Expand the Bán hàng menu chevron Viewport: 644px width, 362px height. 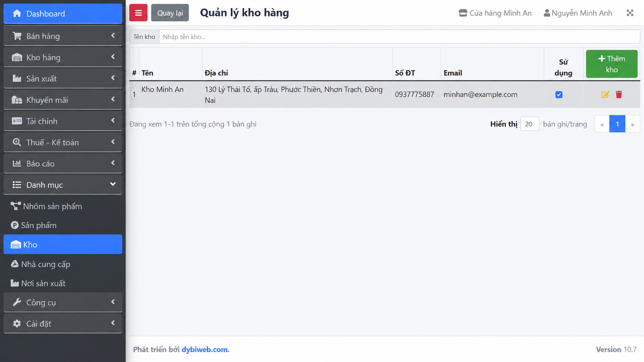pos(113,35)
